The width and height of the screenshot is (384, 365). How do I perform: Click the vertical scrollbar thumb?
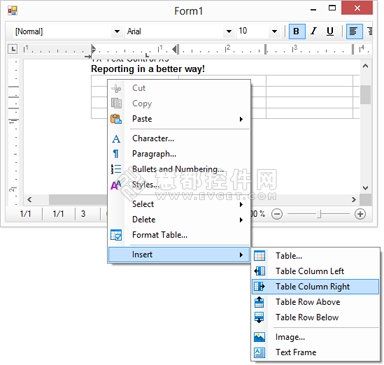pos(365,95)
